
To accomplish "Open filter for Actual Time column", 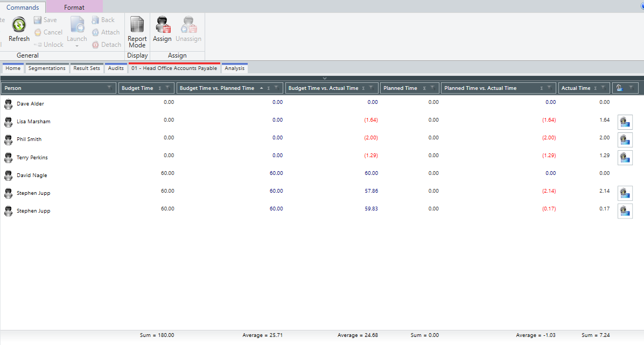I will coord(603,88).
